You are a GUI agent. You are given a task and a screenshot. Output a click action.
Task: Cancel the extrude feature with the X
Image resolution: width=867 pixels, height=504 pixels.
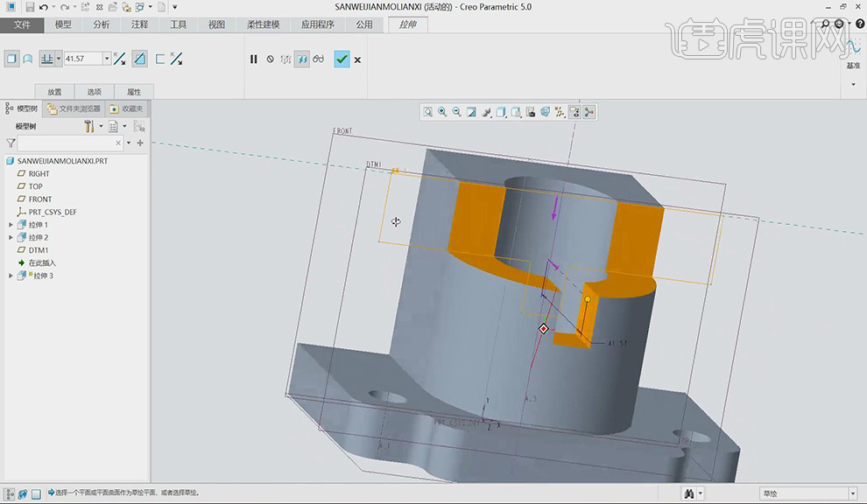[357, 59]
